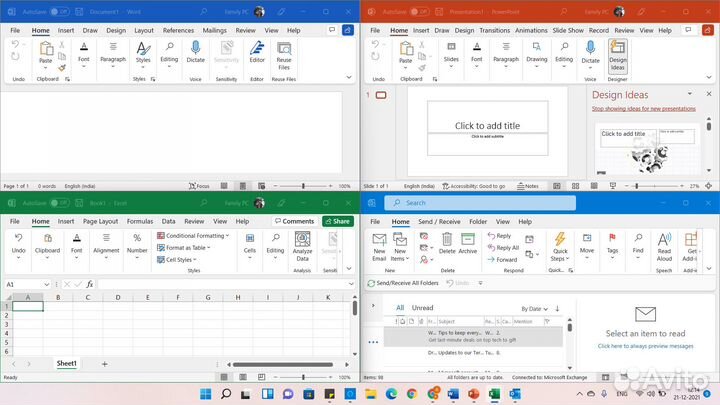Click Dictate microphone in Word ribbon
Image resolution: width=720 pixels, height=405 pixels.
195,51
